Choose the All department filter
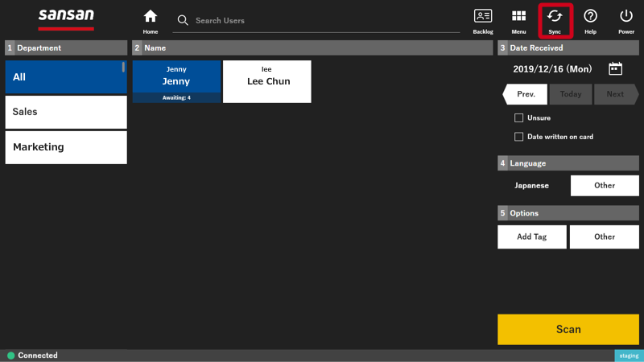Image resolution: width=644 pixels, height=362 pixels. (x=66, y=76)
